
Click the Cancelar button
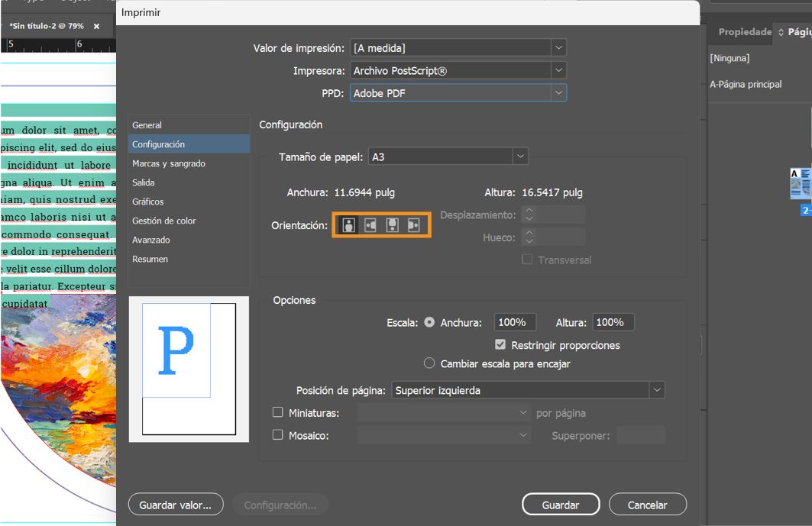point(648,505)
